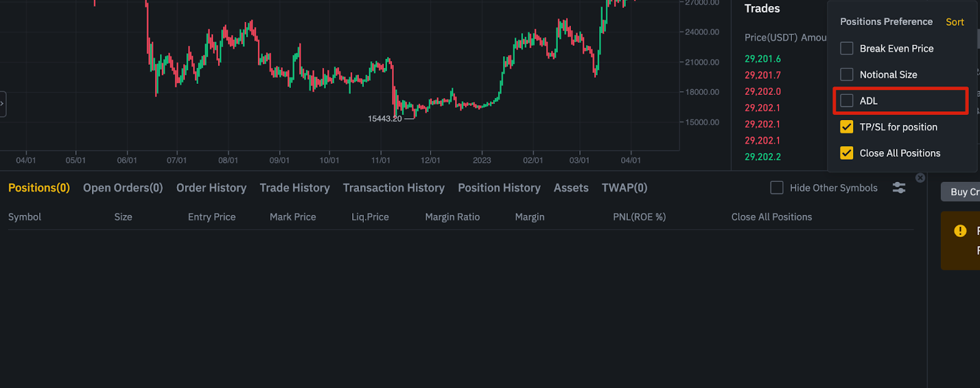Screen dimensions: 980x388
Task: Click the 15443.20 low price marker
Action: (x=385, y=119)
